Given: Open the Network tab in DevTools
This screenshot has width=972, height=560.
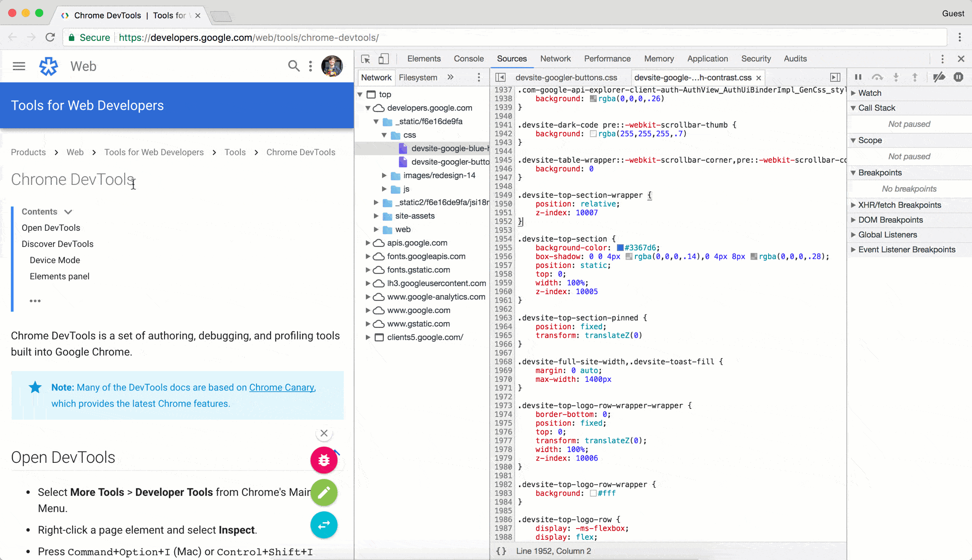Looking at the screenshot, I should tap(554, 59).
